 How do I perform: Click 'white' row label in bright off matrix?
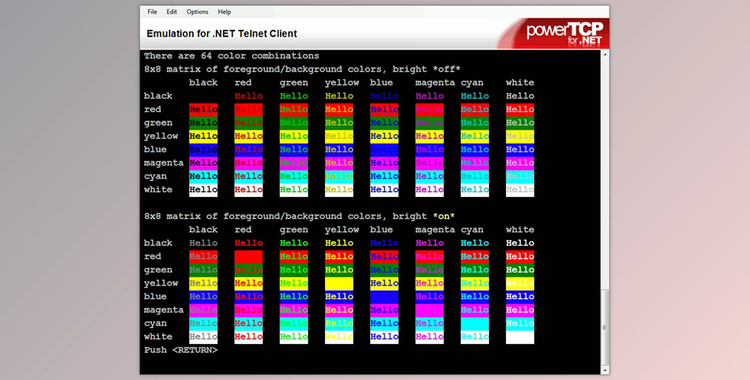(158, 190)
